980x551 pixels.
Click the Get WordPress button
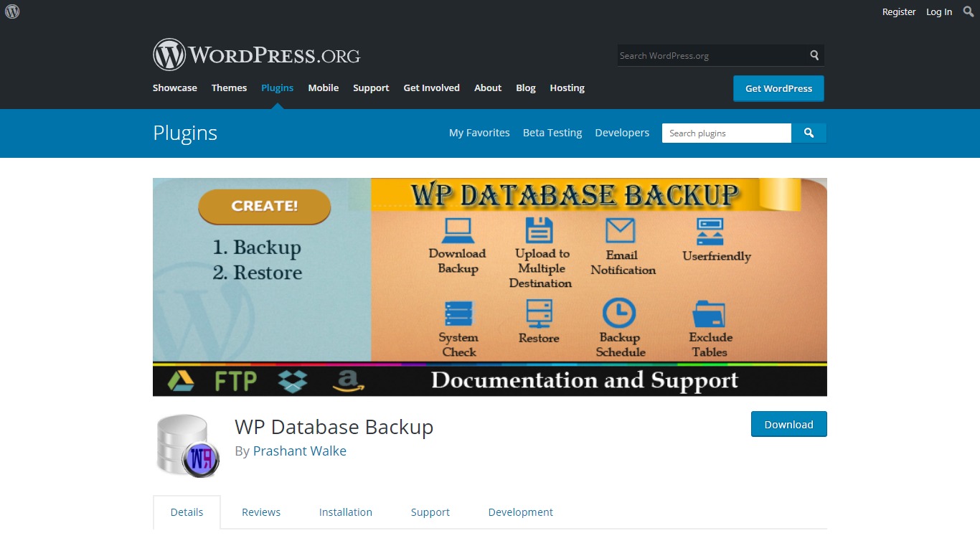tap(778, 88)
